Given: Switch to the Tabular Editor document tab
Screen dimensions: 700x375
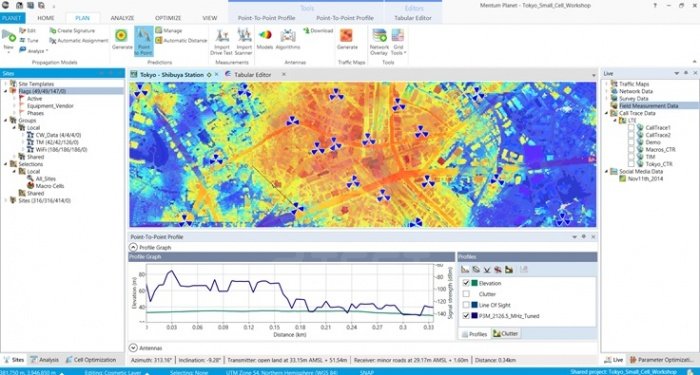Looking at the screenshot, I should point(252,75).
